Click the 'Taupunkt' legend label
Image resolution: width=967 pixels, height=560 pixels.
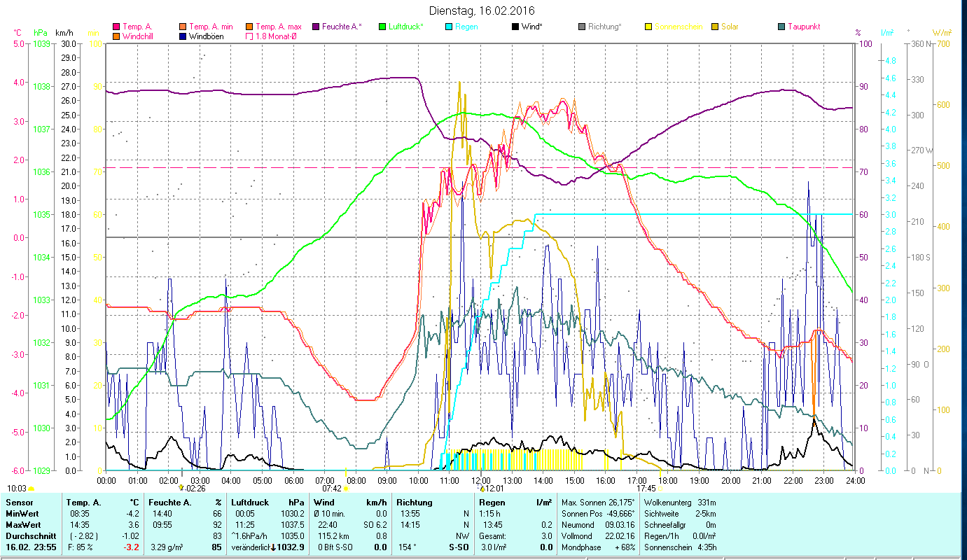[804, 27]
